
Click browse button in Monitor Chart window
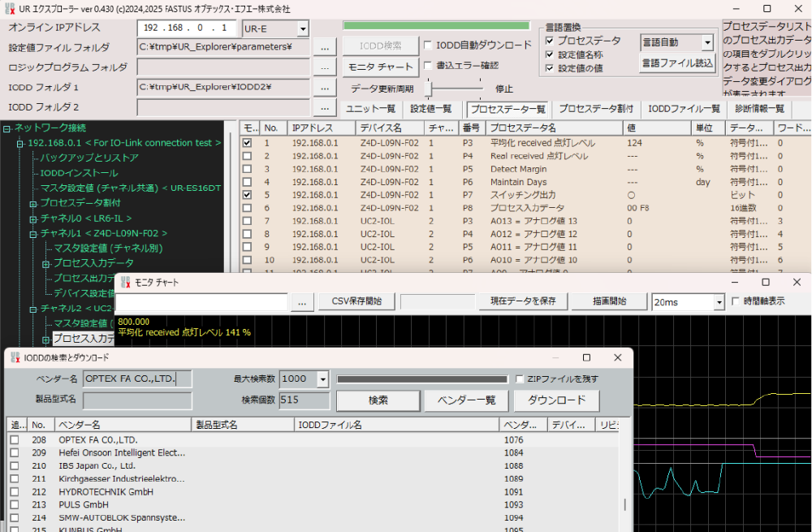pos(301,301)
